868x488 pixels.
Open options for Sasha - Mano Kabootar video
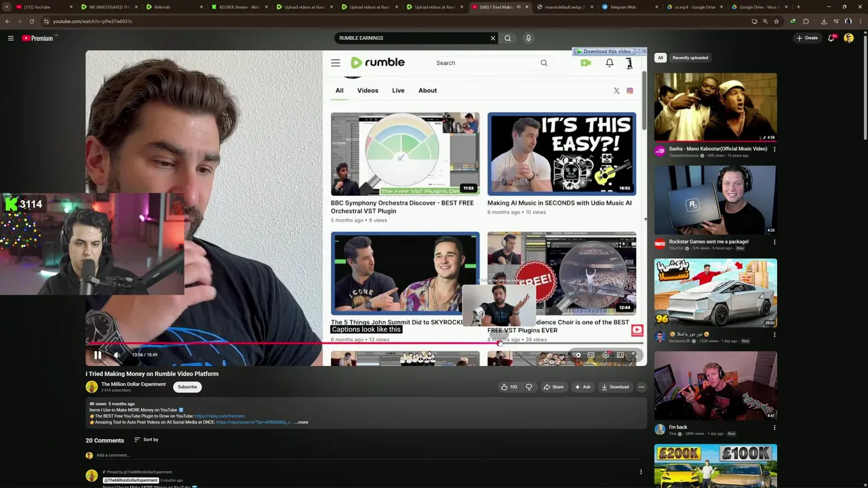[774, 149]
